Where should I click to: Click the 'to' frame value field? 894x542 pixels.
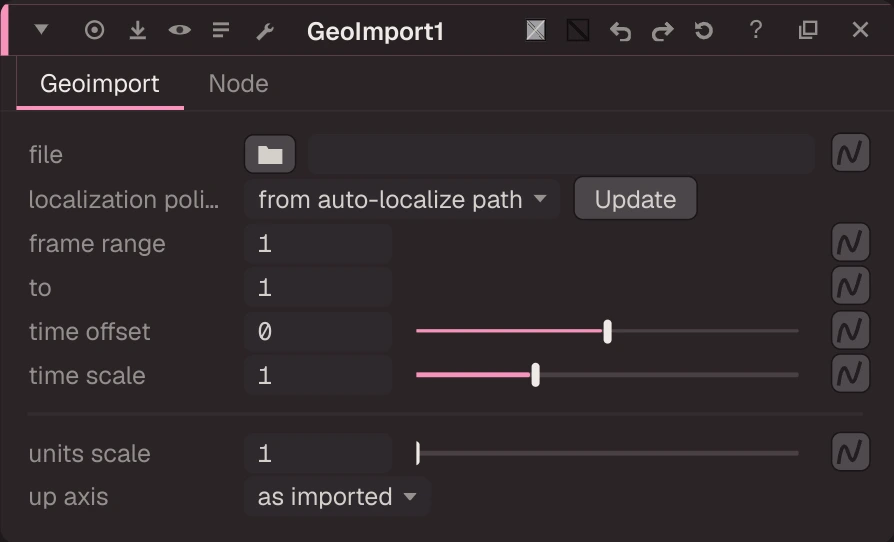[x=318, y=287]
